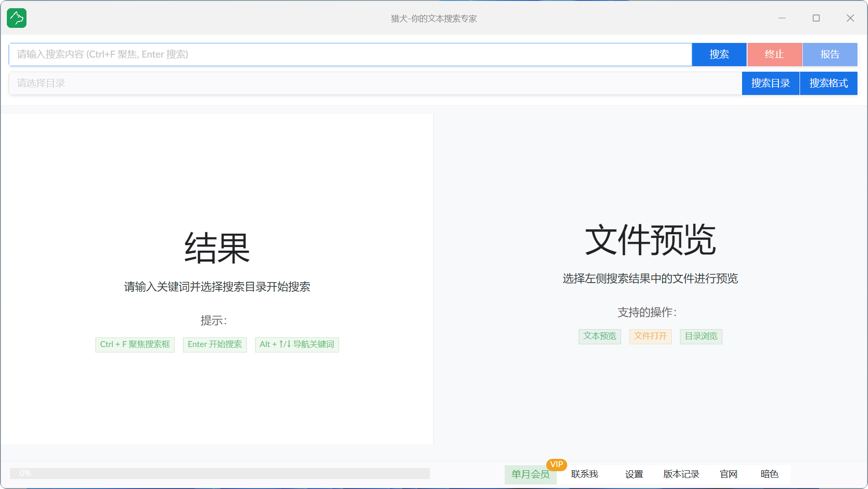Open the 单月会员 membership button
The width and height of the screenshot is (868, 489).
(530, 474)
